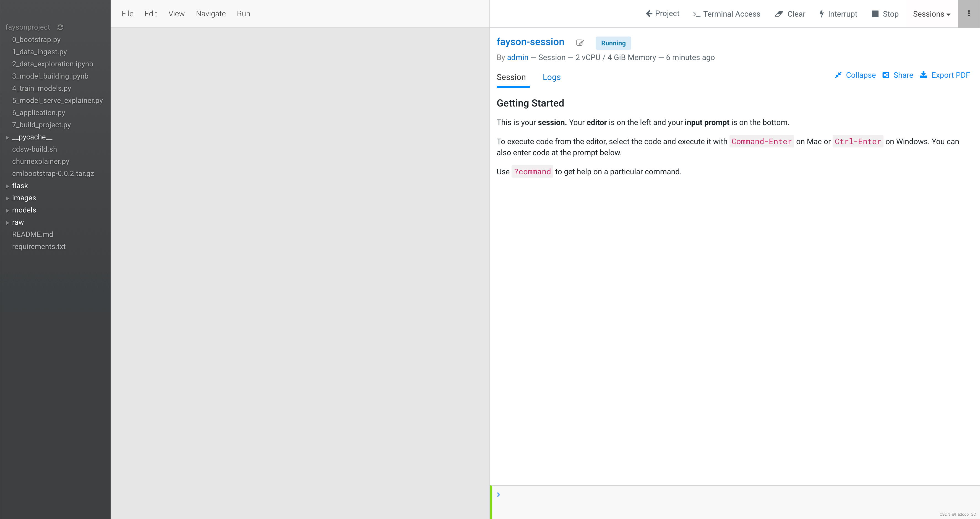
Task: Open the Run menu
Action: click(243, 14)
